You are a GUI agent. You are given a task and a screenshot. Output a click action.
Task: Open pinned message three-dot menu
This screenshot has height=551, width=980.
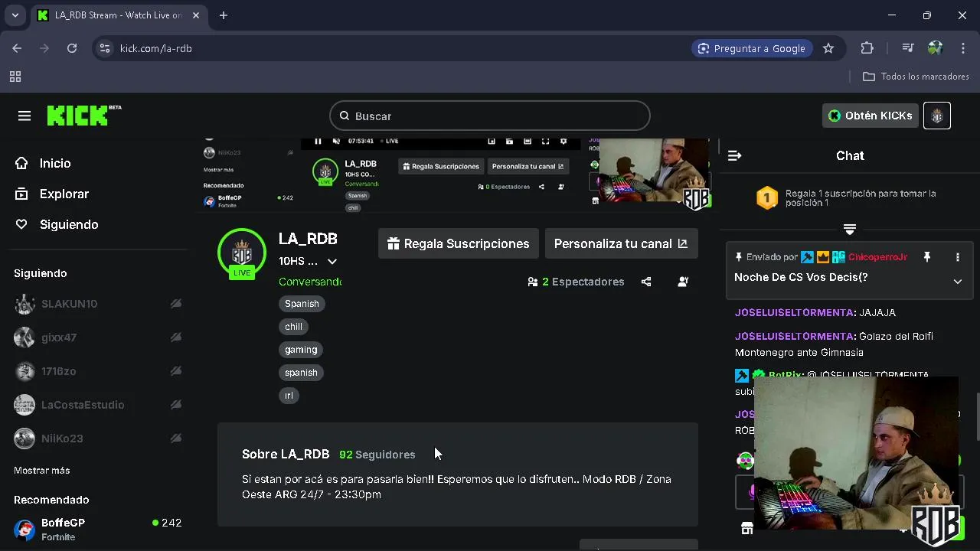(x=958, y=257)
